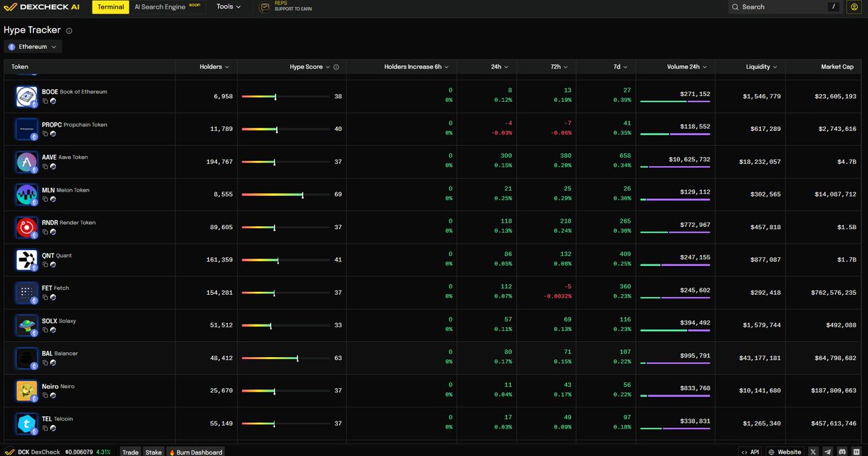Open the Discord social icon
Screen dimensions: 868x456
click(842, 451)
